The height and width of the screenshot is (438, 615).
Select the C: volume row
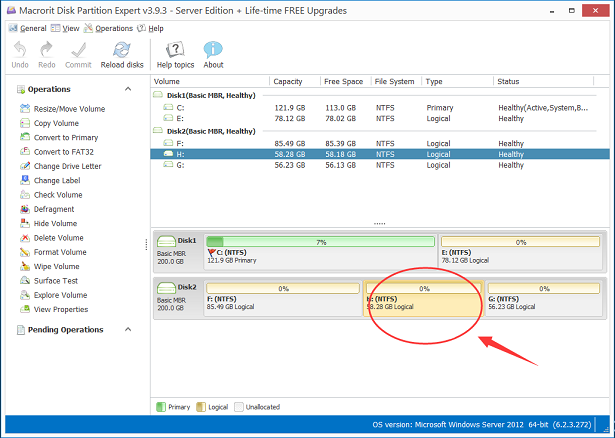380,107
